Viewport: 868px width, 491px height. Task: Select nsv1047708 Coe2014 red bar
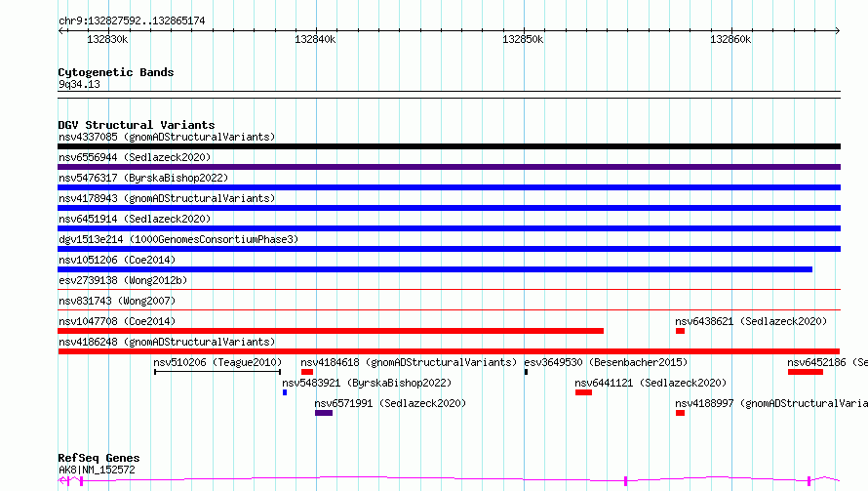pos(331,331)
